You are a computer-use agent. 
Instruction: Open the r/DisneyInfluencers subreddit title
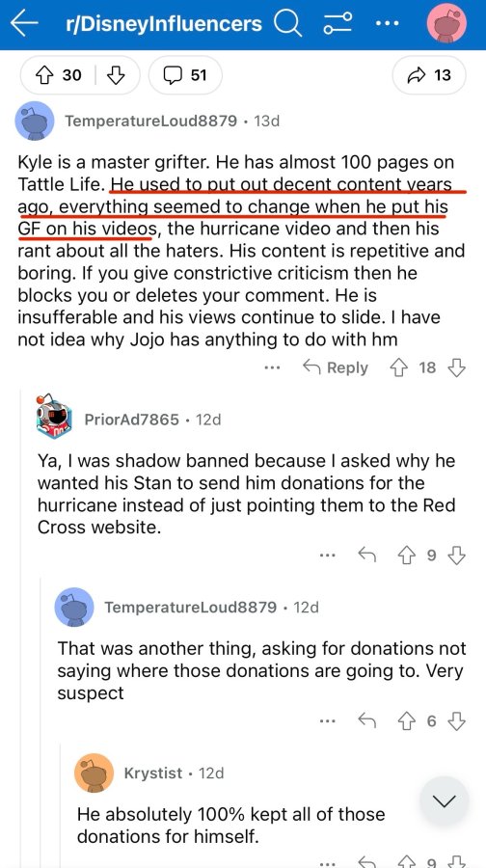(x=164, y=24)
